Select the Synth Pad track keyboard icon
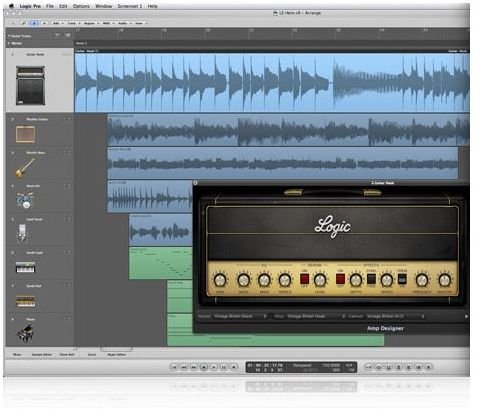This screenshot has width=480, height=409. (25, 301)
